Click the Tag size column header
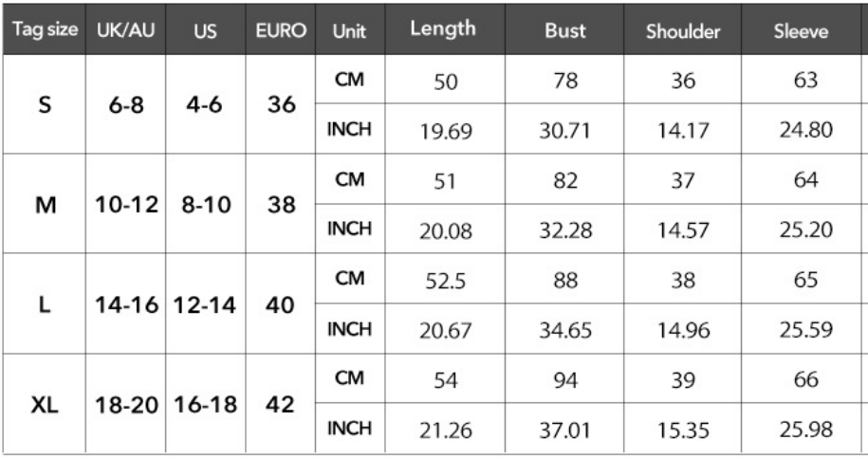This screenshot has width=868, height=458. 45,30
